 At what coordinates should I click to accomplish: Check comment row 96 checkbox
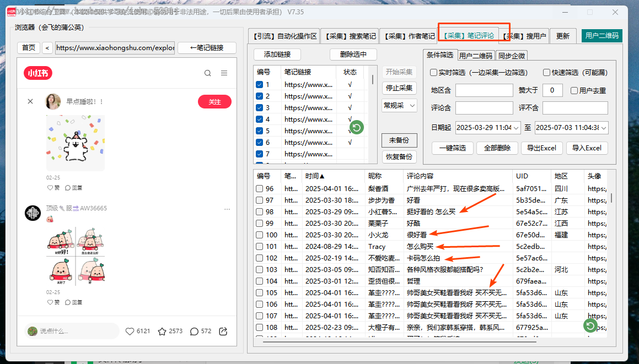[x=259, y=188]
